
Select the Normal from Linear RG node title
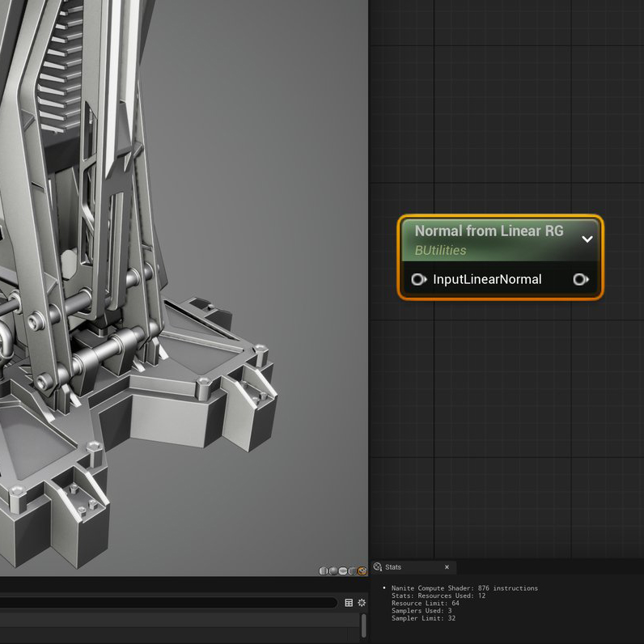tap(489, 231)
